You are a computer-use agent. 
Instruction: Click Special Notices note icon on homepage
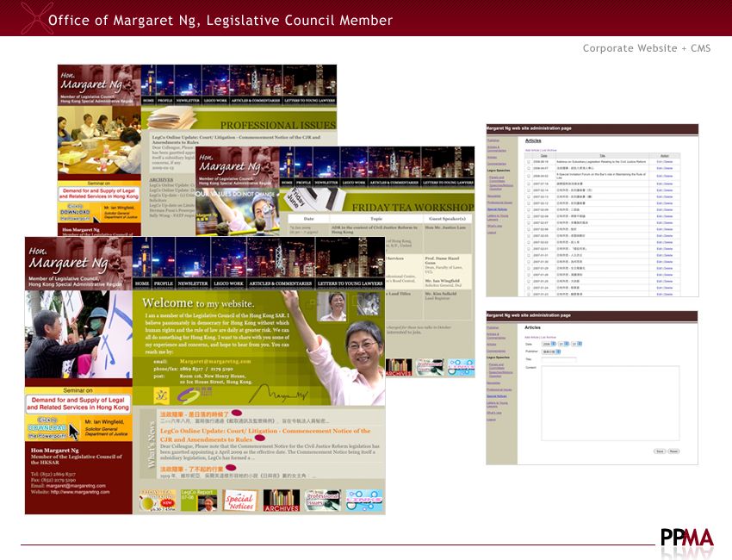[x=240, y=501]
